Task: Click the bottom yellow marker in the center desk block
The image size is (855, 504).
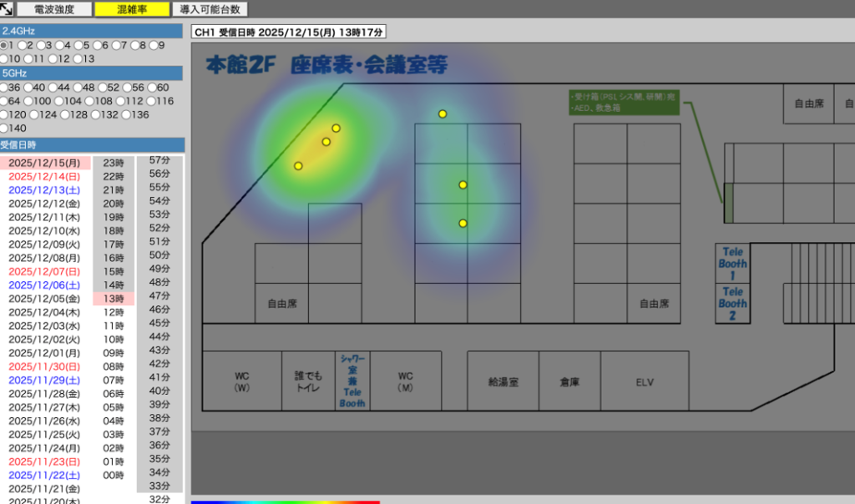Action: 463,223
